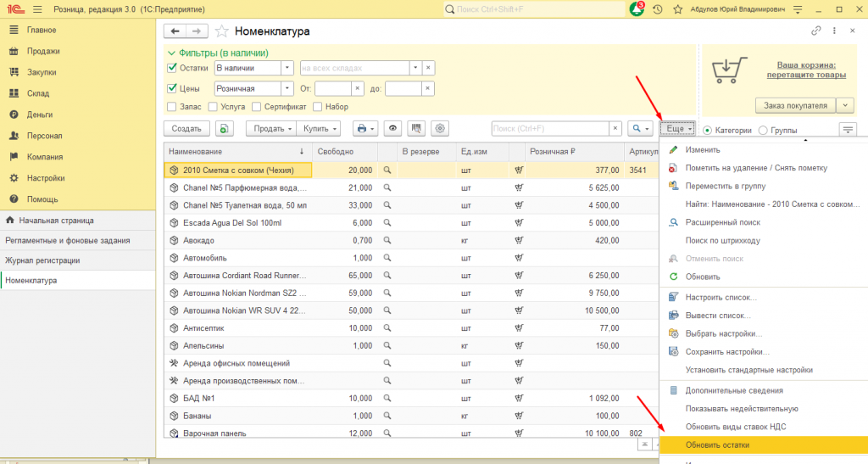Image resolution: width=868 pixels, height=464 pixels.
Task: Open the hamburger main menu icon
Action: click(37, 9)
